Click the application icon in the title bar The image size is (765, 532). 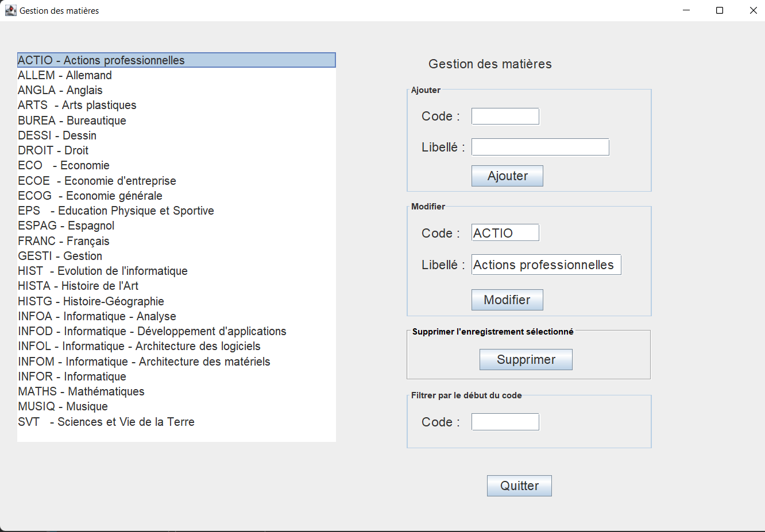point(10,10)
